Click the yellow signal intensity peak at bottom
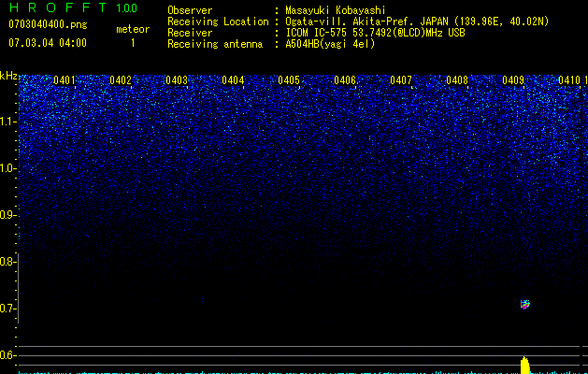Image resolution: width=588 pixels, height=374 pixels. click(524, 365)
